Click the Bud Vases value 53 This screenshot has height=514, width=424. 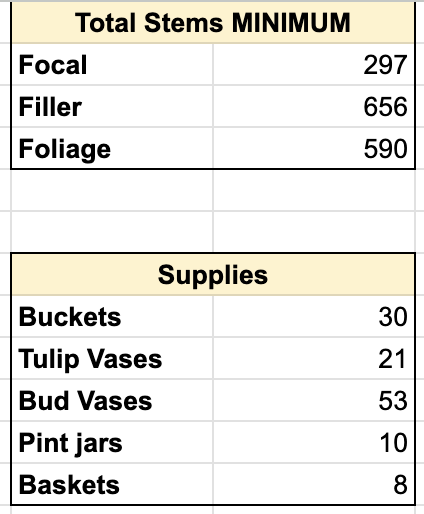[314, 400]
